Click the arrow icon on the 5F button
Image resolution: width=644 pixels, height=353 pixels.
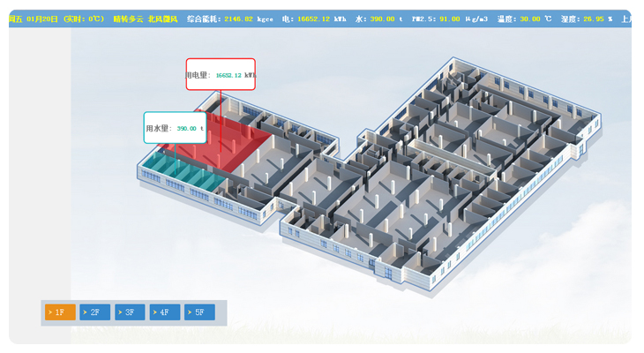190,312
